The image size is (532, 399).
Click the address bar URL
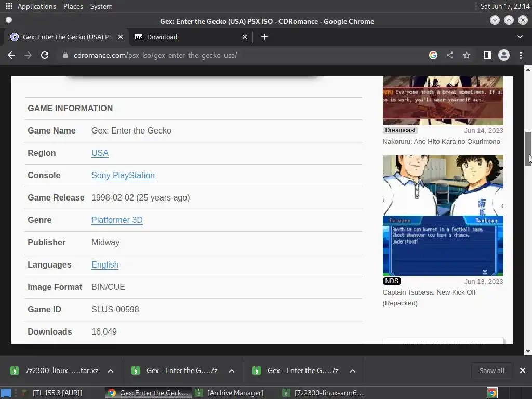[155, 55]
